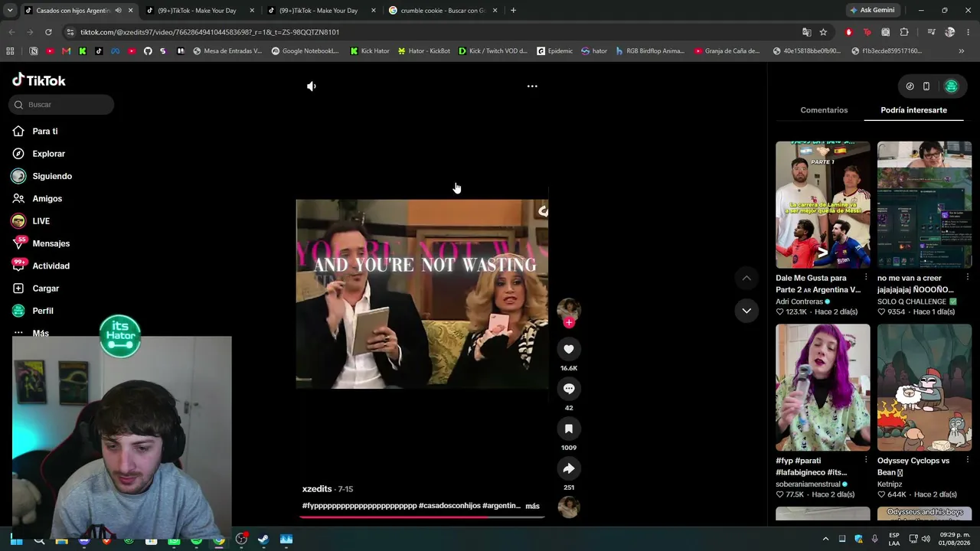Click the TikTok logo

click(39, 80)
